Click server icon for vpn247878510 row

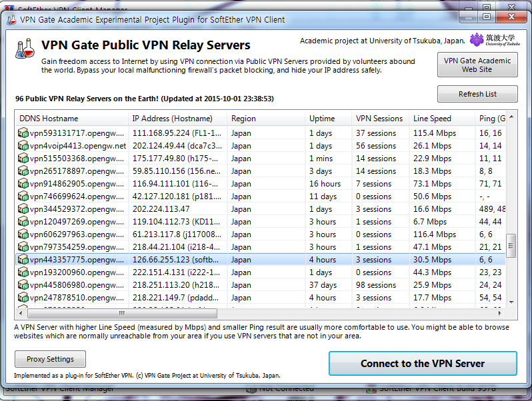(23, 297)
